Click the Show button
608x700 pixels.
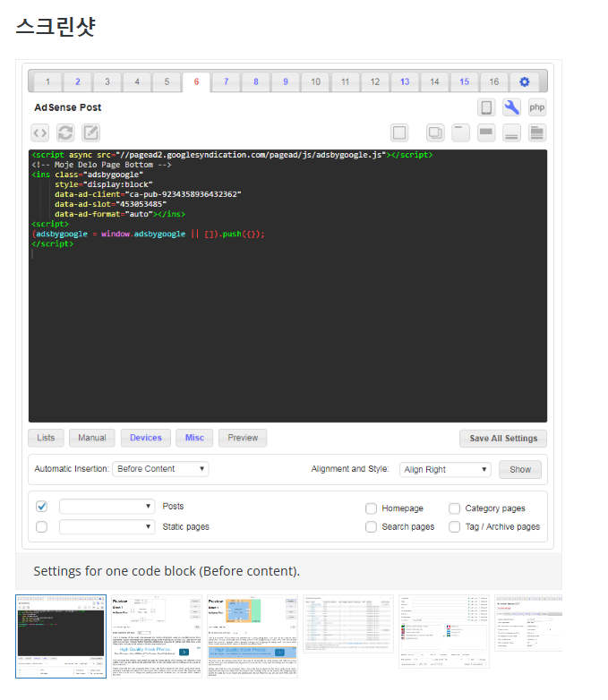(x=520, y=470)
